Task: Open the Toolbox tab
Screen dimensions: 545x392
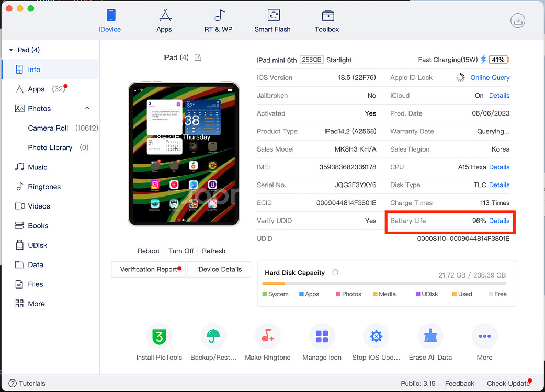Action: 327,21
